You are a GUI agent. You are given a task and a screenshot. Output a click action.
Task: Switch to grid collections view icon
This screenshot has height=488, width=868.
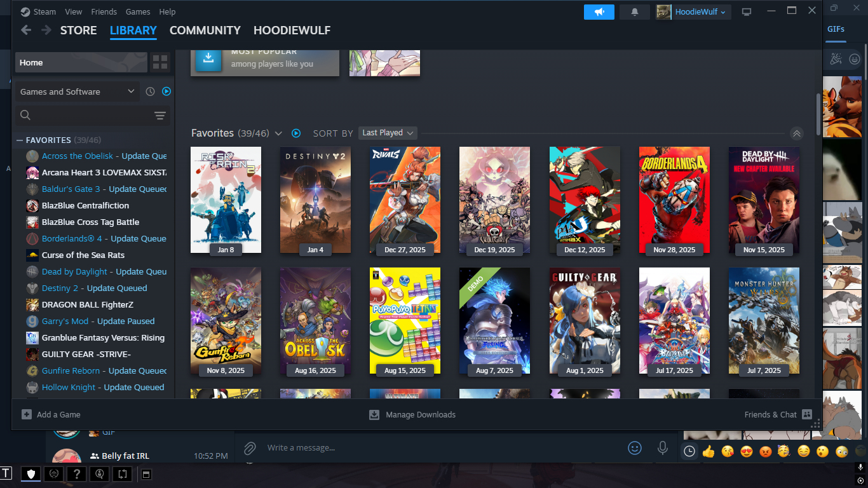pos(160,62)
